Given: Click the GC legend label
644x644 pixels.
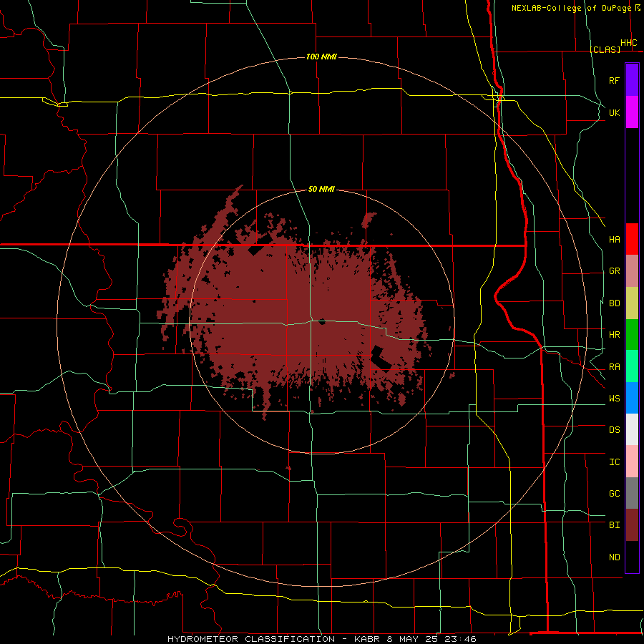Looking at the screenshot, I should coord(614,494).
